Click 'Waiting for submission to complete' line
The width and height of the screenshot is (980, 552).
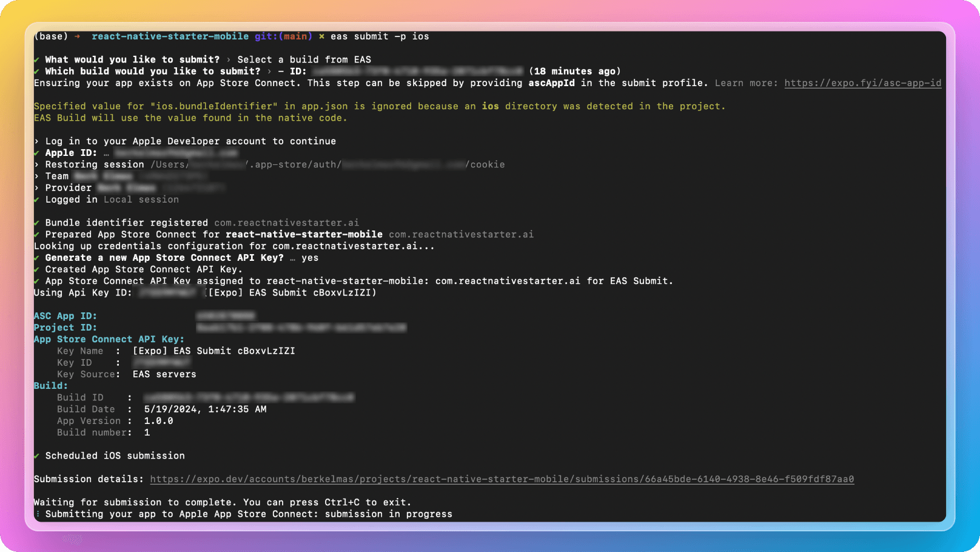[223, 502]
